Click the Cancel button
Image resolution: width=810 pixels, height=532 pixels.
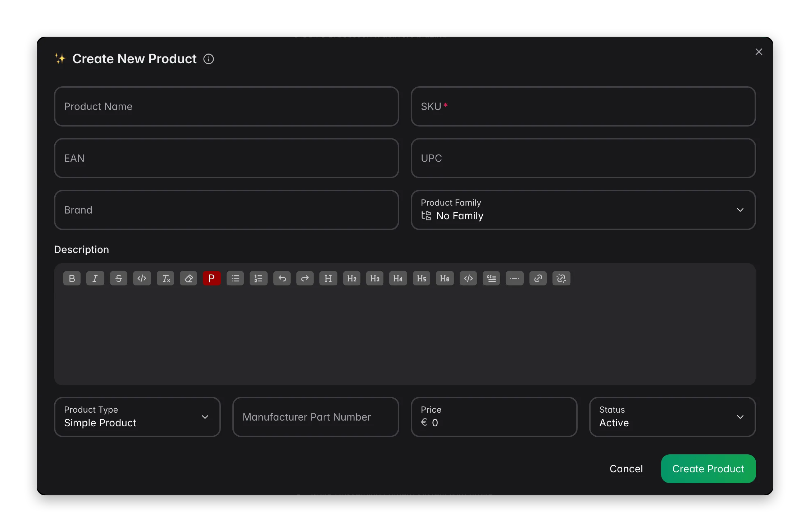(x=626, y=469)
